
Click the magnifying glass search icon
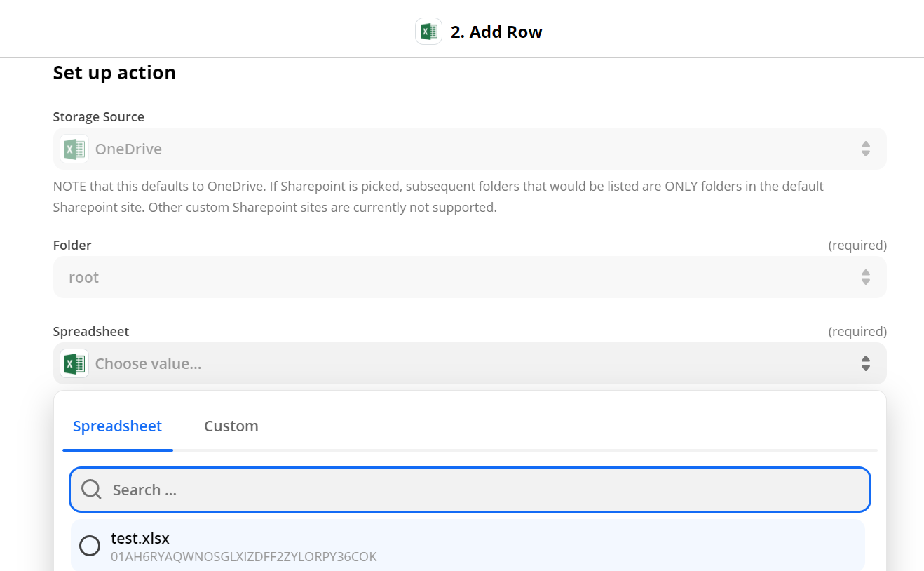[91, 489]
